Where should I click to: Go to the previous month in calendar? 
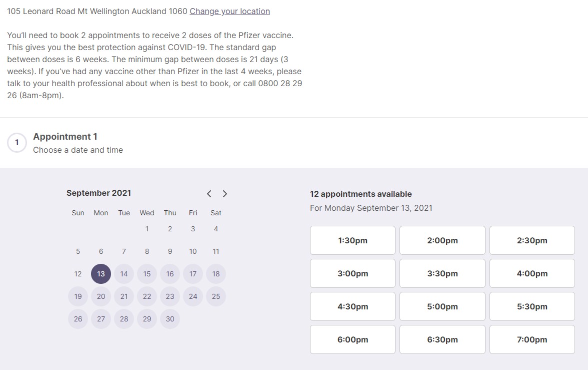click(x=209, y=194)
